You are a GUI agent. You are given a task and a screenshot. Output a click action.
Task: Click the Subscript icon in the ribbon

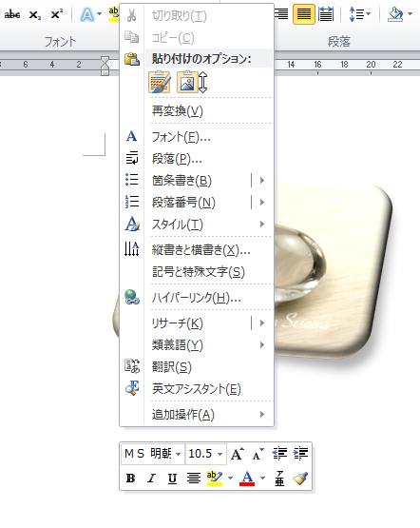pyautogui.click(x=34, y=15)
